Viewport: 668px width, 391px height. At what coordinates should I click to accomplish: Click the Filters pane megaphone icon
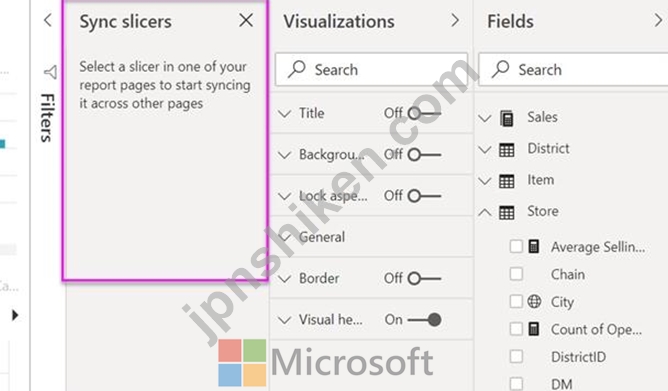pyautogui.click(x=50, y=72)
